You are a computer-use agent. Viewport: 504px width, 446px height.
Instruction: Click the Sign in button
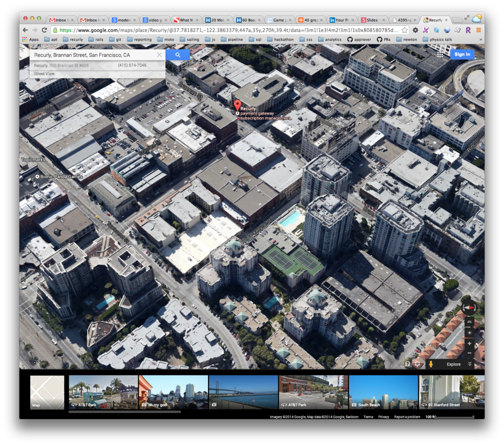click(462, 55)
